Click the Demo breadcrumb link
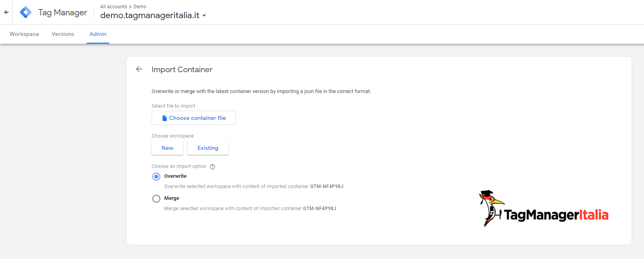 pos(140,7)
